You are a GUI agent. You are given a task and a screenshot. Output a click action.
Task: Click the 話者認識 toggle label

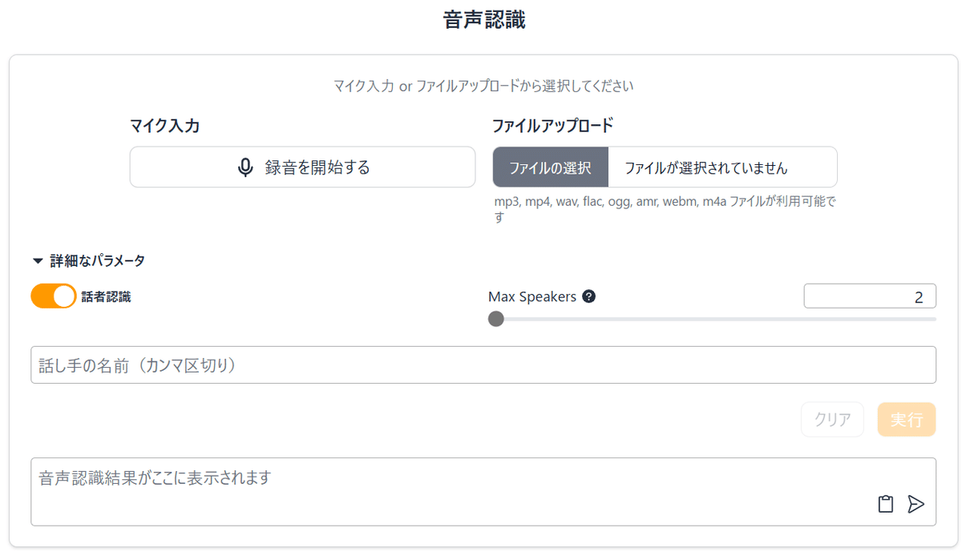[x=106, y=297]
